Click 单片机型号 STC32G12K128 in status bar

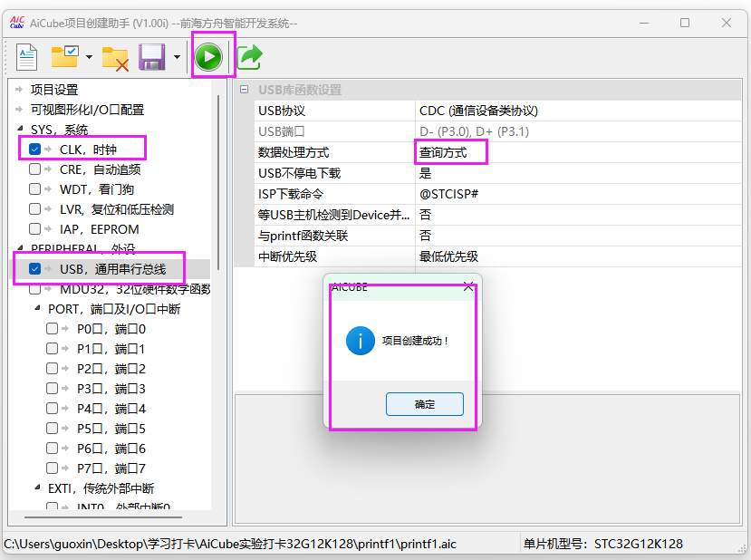click(x=603, y=545)
